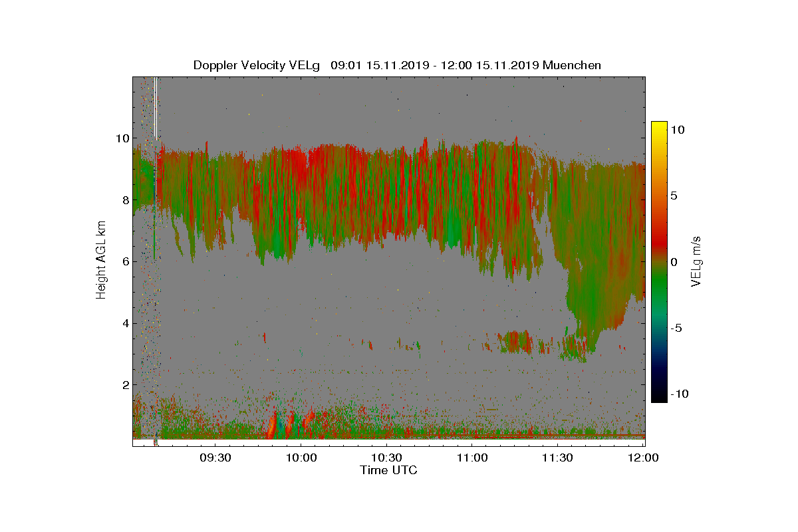Click the "12:00" time tick label
Viewport: 798px width, 532px height.
coord(643,458)
